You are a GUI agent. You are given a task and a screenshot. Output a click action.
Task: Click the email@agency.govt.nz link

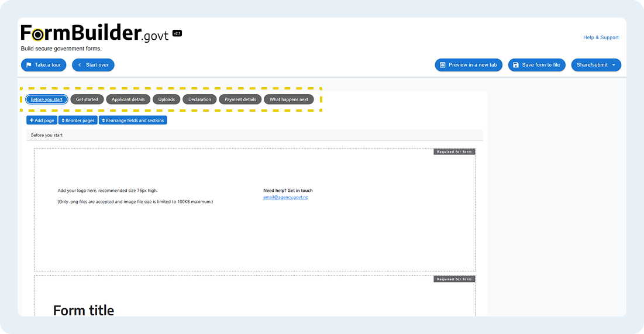point(285,197)
